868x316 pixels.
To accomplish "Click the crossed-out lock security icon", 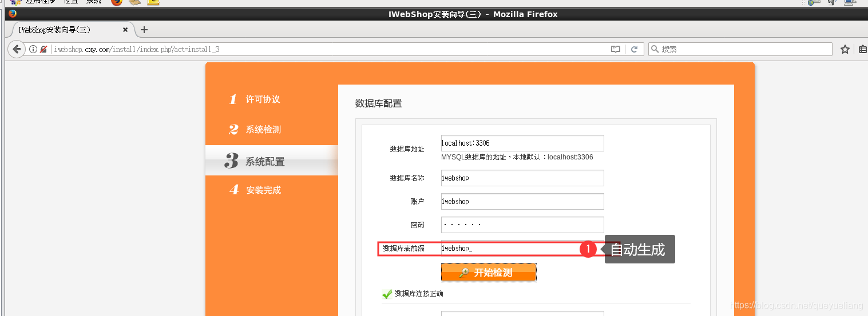I will 43,50.
